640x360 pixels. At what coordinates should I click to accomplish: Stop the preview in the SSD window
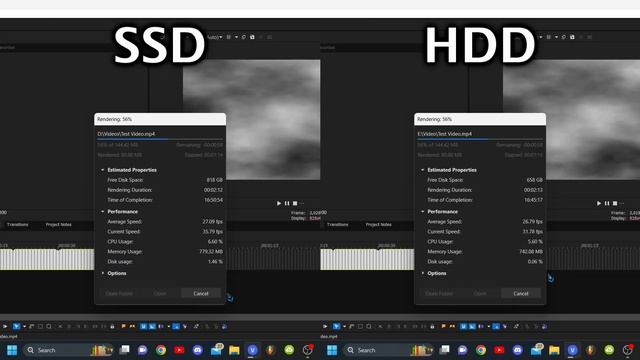pyautogui.click(x=295, y=203)
